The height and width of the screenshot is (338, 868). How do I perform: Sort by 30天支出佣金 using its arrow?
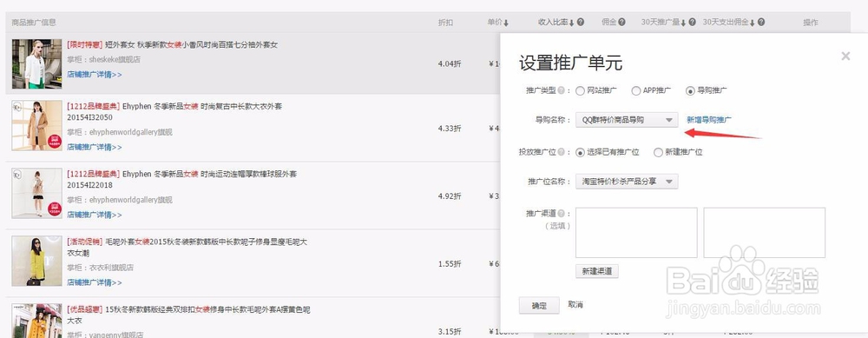tap(752, 23)
